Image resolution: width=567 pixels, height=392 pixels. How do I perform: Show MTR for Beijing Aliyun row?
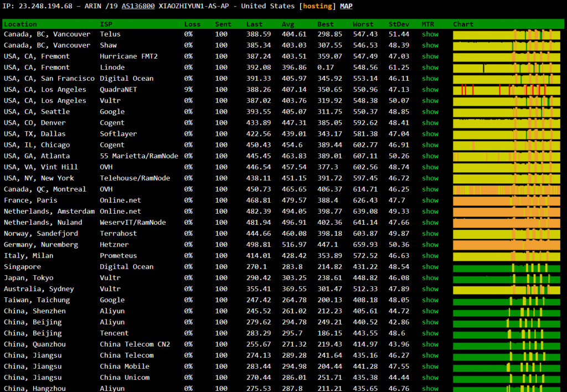pyautogui.click(x=430, y=322)
